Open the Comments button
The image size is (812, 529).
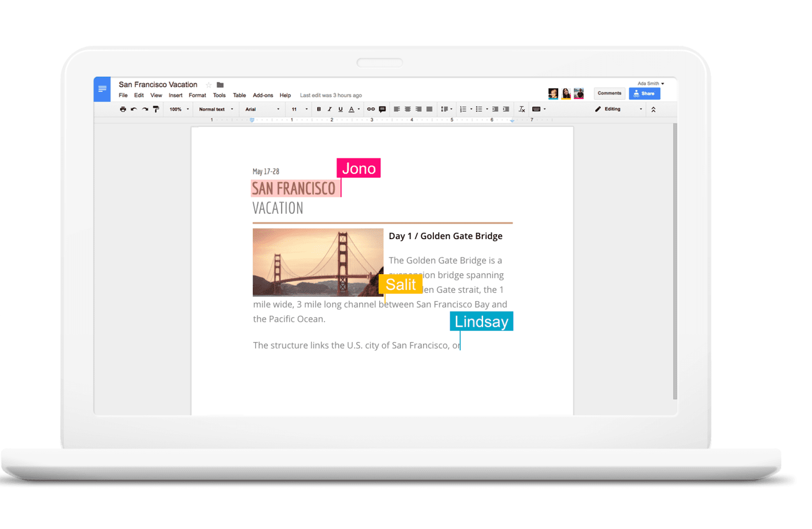coord(609,93)
